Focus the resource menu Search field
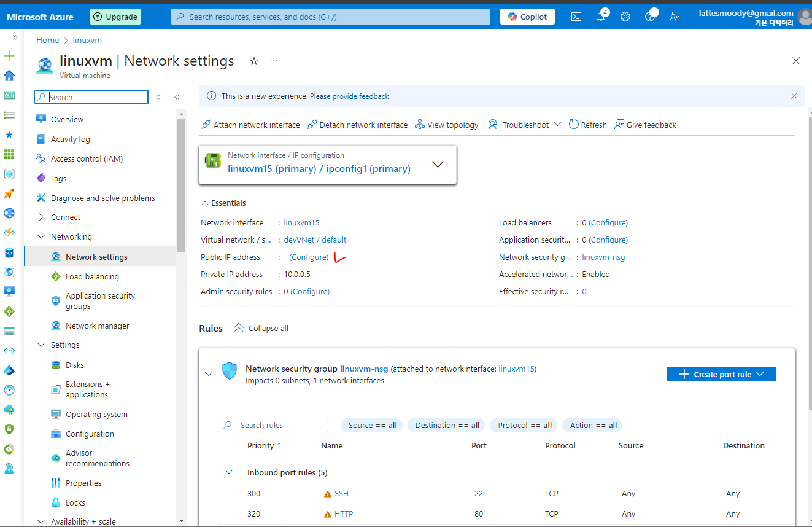This screenshot has height=527, width=812. click(91, 97)
